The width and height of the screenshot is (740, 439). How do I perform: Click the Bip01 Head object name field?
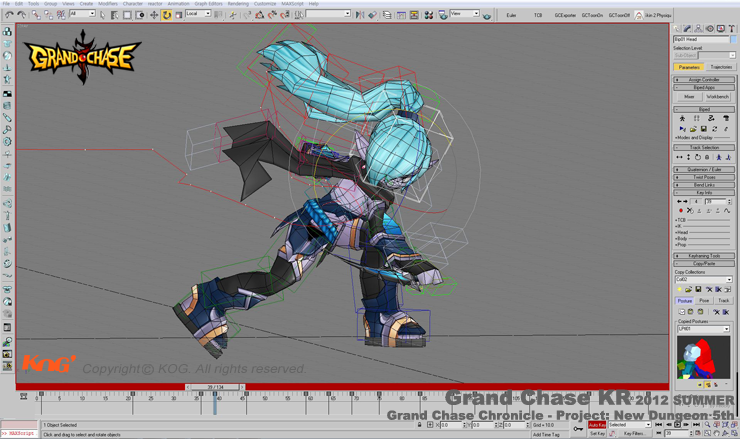point(698,39)
